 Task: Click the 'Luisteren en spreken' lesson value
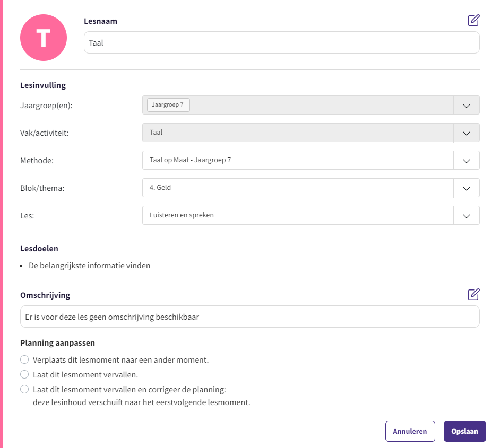[182, 215]
